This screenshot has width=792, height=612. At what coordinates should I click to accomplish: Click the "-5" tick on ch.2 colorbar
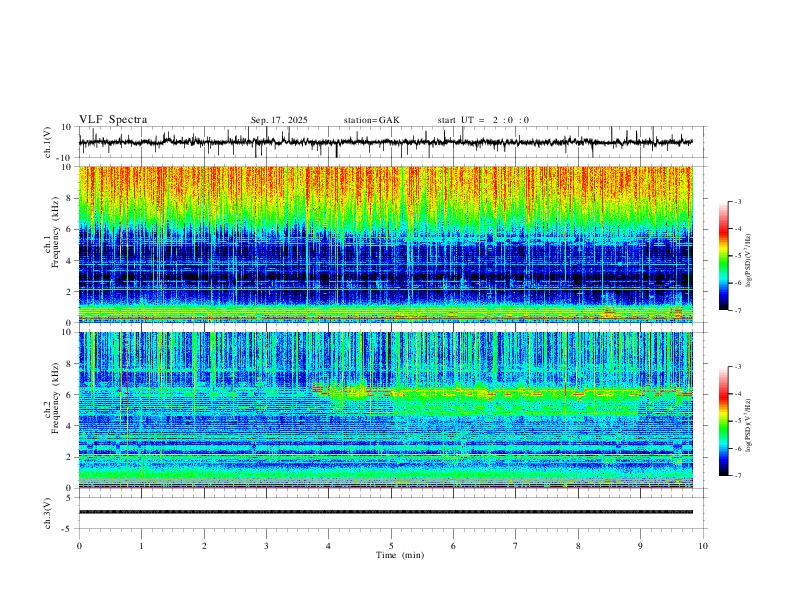tap(738, 421)
